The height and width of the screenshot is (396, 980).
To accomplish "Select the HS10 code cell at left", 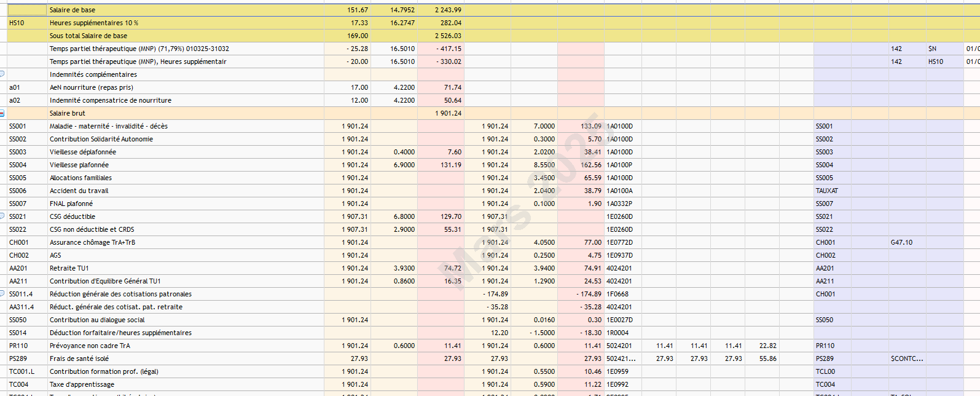I will coord(26,23).
